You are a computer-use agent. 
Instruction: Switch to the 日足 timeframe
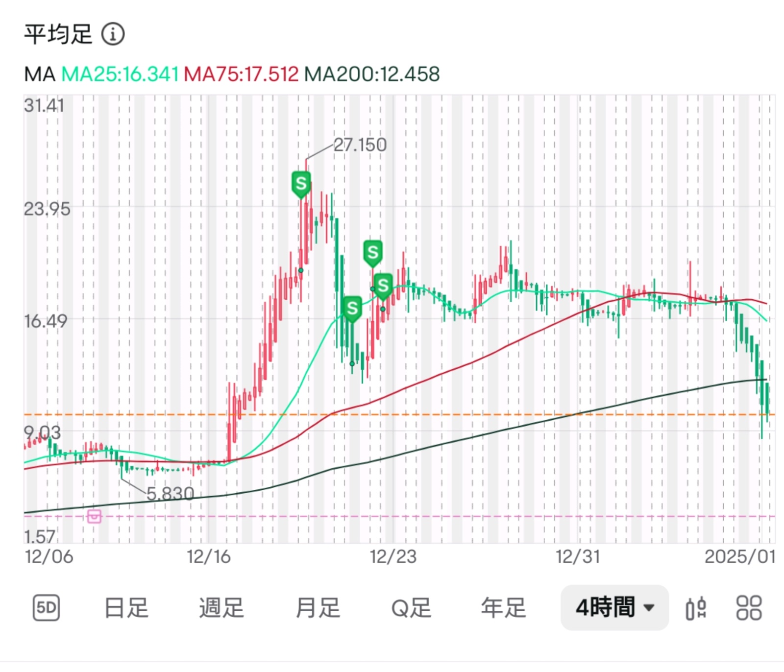[x=126, y=608]
